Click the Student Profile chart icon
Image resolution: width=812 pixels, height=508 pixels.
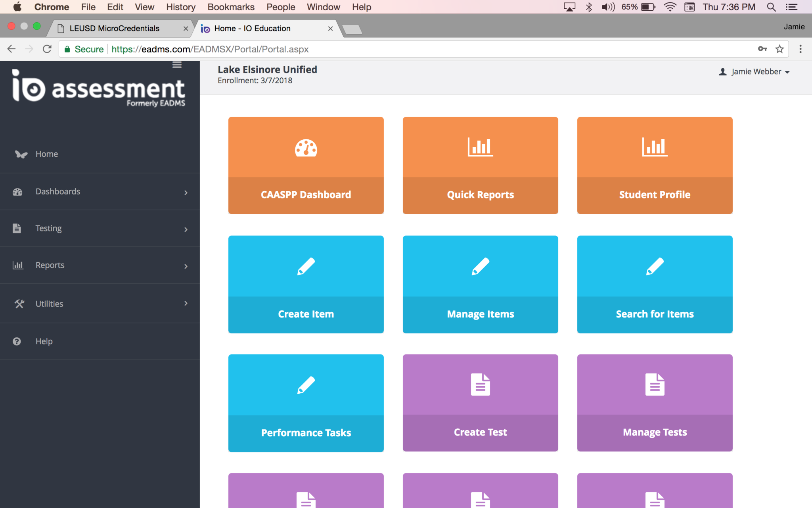tap(655, 147)
